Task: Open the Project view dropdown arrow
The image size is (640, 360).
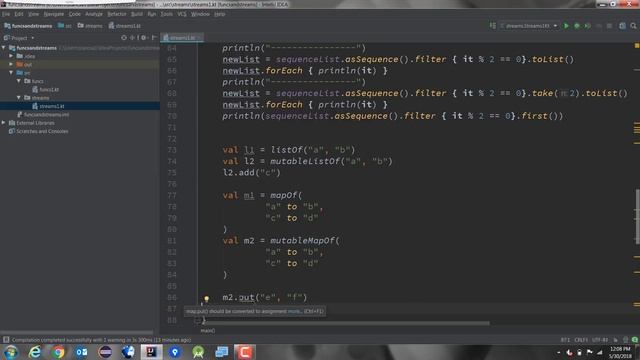Action: click(33, 38)
